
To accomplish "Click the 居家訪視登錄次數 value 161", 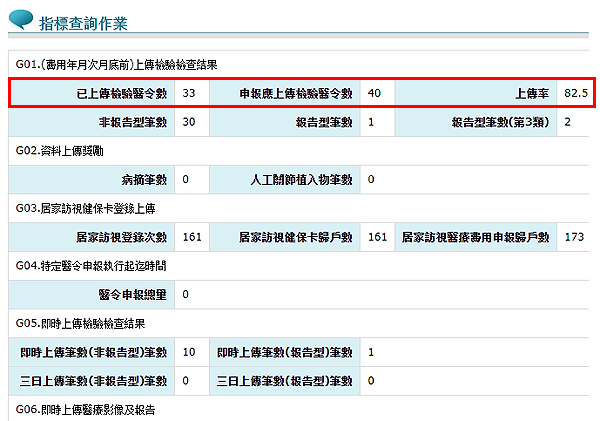I will [x=193, y=237].
